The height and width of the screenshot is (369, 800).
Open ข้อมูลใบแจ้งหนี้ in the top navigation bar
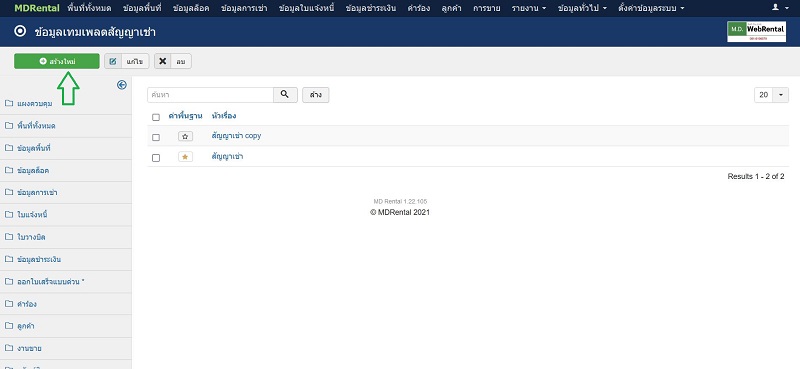307,8
